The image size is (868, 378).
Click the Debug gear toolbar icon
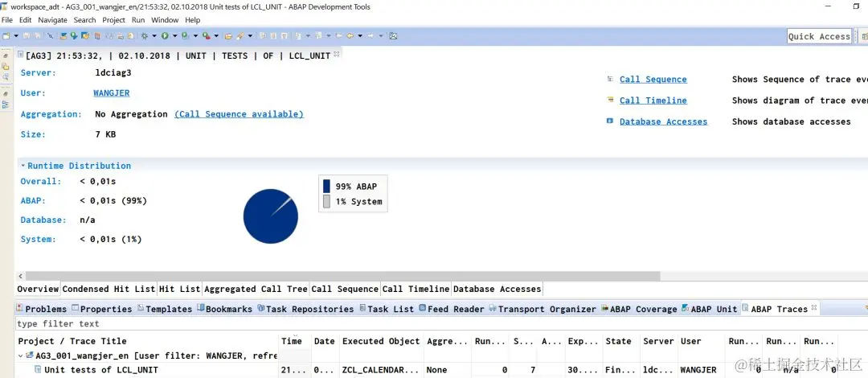coord(144,36)
